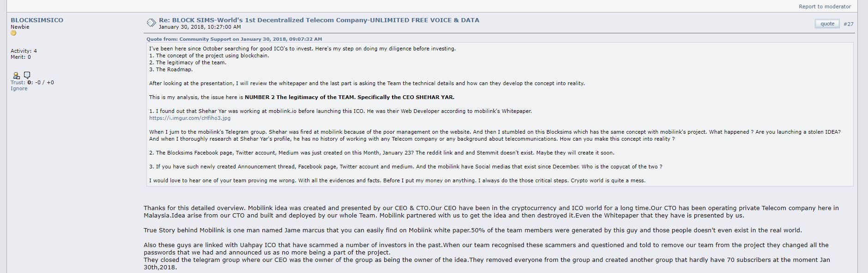Screen dimensions: 868x273
Task: Send a personal message via speech bubble icon
Action: click(x=27, y=75)
